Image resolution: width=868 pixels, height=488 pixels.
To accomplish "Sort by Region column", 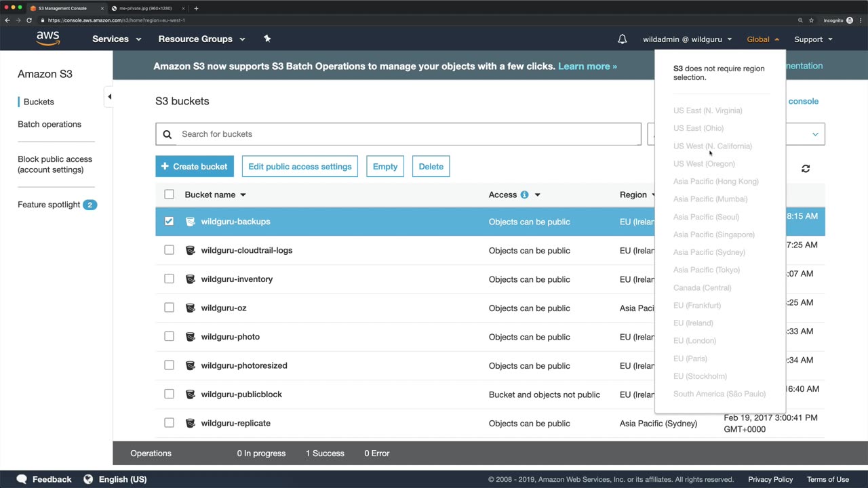I will pyautogui.click(x=637, y=195).
